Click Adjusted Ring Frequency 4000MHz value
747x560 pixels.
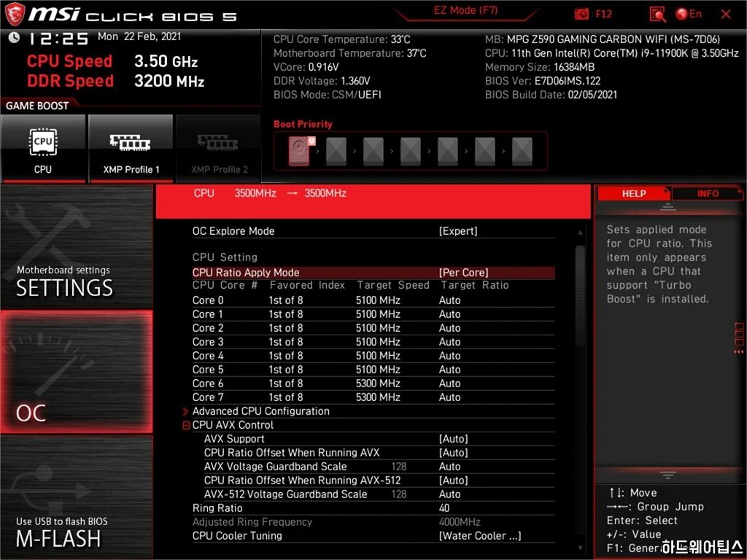(x=460, y=522)
